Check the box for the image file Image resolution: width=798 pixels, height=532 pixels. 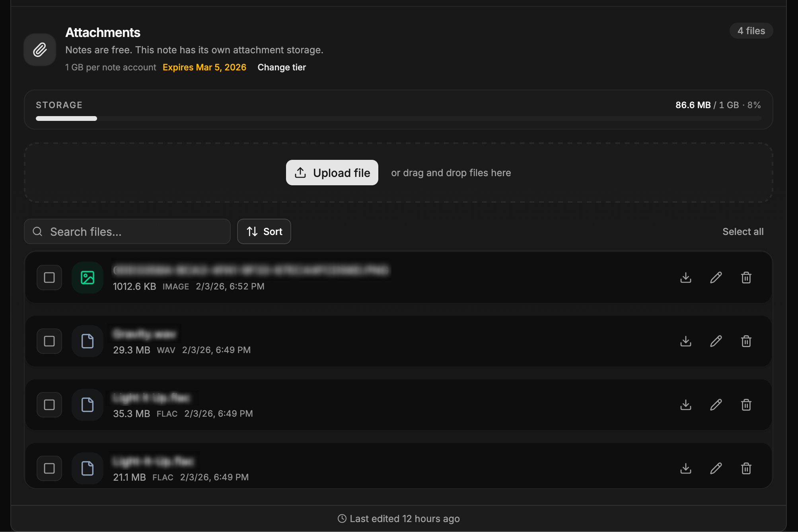49,278
